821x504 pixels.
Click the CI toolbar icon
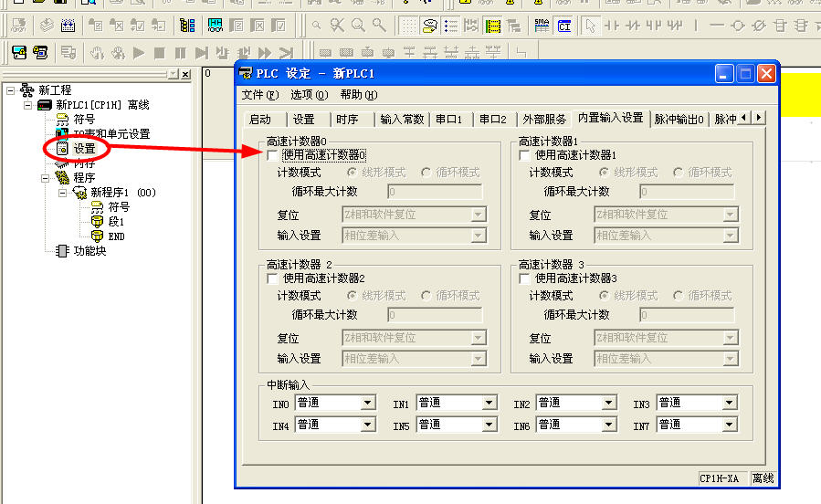coord(563,26)
